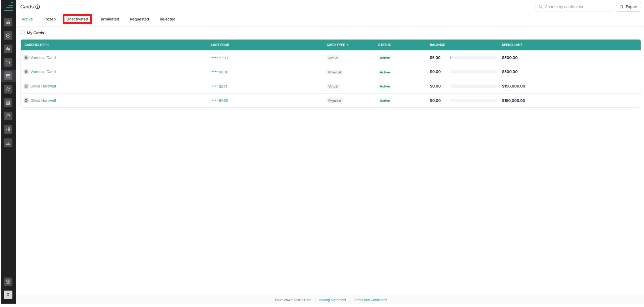Open the cards icon in the sidebar

[8, 76]
